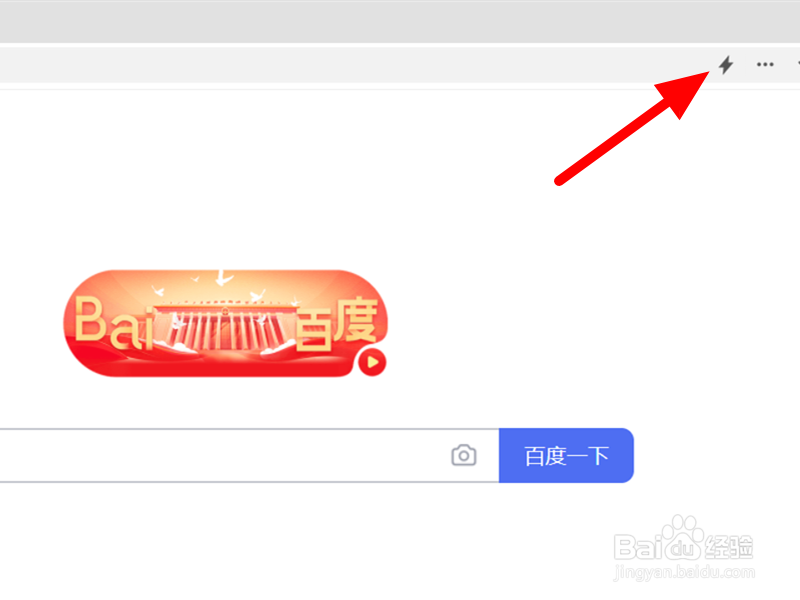The image size is (800, 600).
Task: Click the partially visible icon at toolbar edge
Action: [x=798, y=64]
